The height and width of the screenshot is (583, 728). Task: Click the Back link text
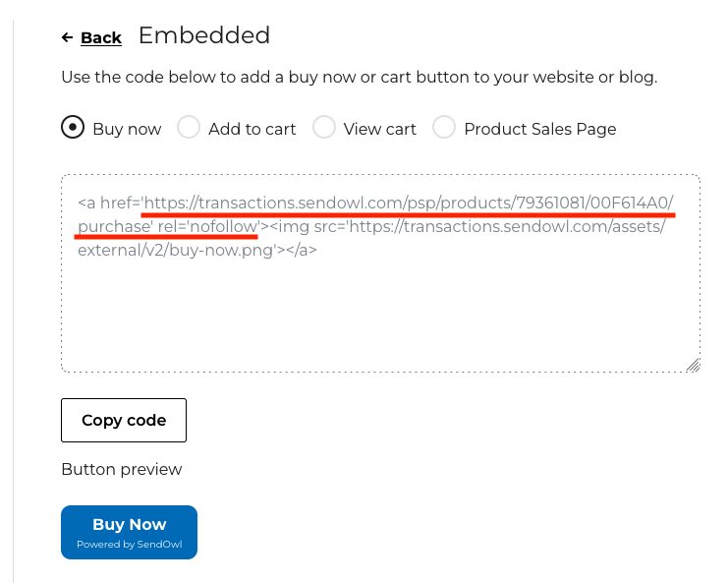click(x=101, y=37)
